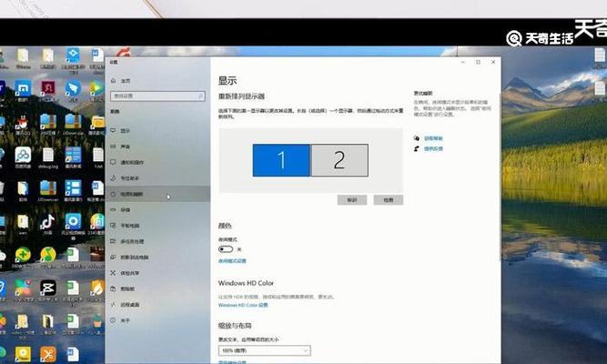
Task: Toggle the 夜间模式 night light switch
Action: pos(226,249)
